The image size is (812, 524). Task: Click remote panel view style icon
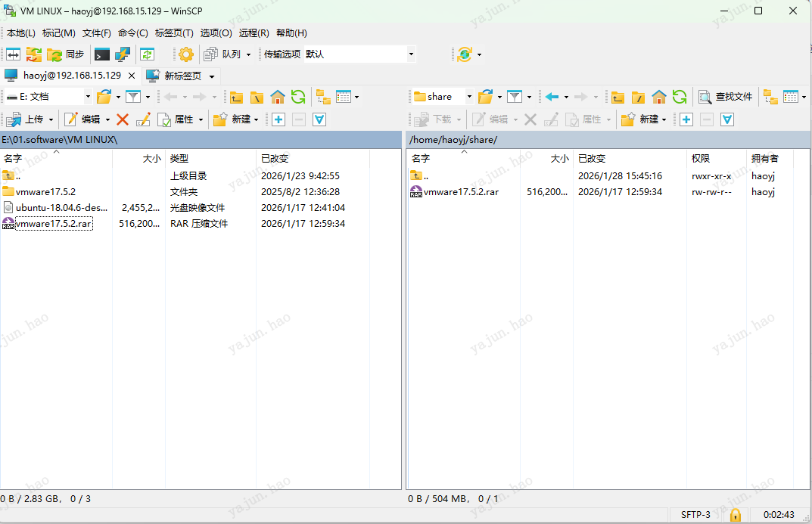coord(791,97)
